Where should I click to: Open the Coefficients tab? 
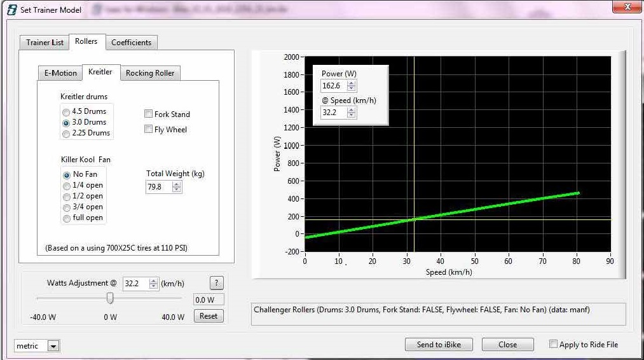coord(131,43)
